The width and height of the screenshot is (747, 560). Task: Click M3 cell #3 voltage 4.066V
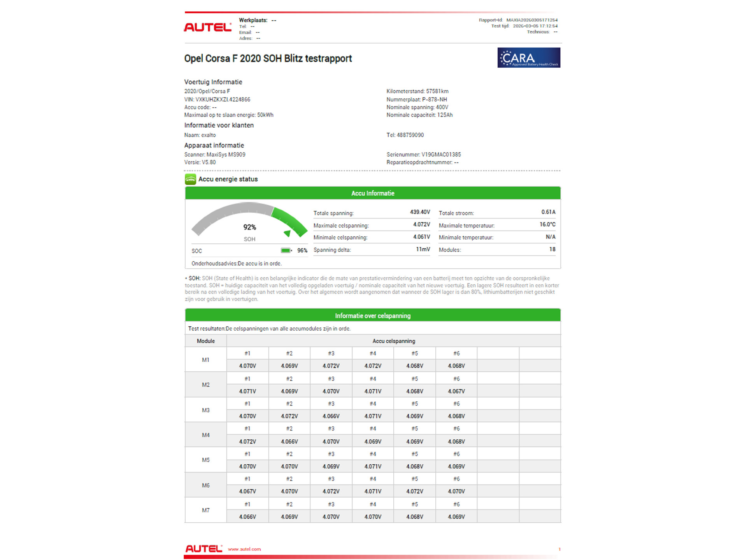pyautogui.click(x=331, y=416)
